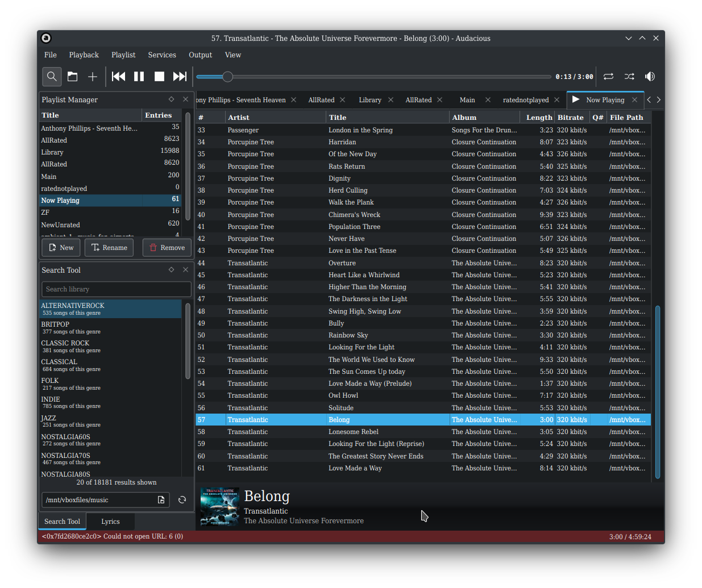Select the track Owl Howl
The width and height of the screenshot is (702, 588).
pos(423,395)
